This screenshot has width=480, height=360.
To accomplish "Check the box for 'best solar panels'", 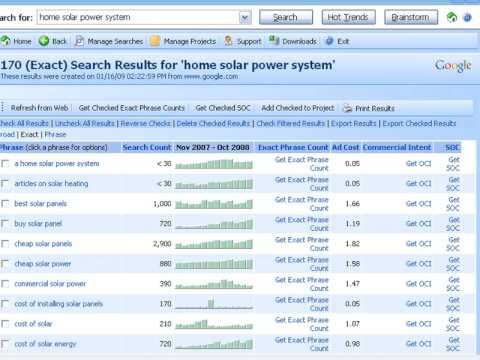I will coord(5,204).
